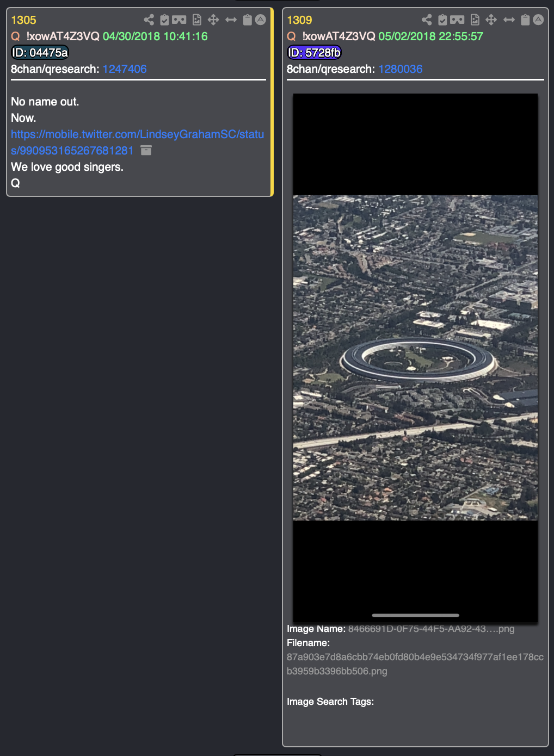
Task: Click the ID: 04475a badge
Action: (40, 53)
